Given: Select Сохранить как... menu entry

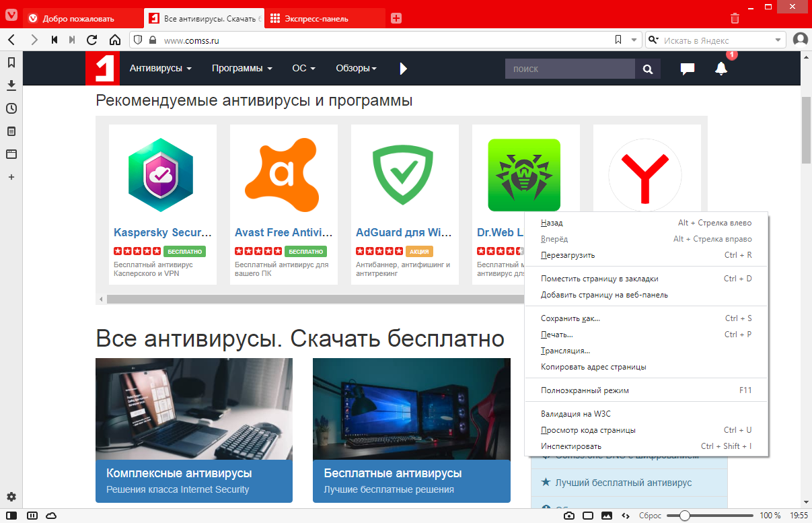Looking at the screenshot, I should click(x=646, y=318).
